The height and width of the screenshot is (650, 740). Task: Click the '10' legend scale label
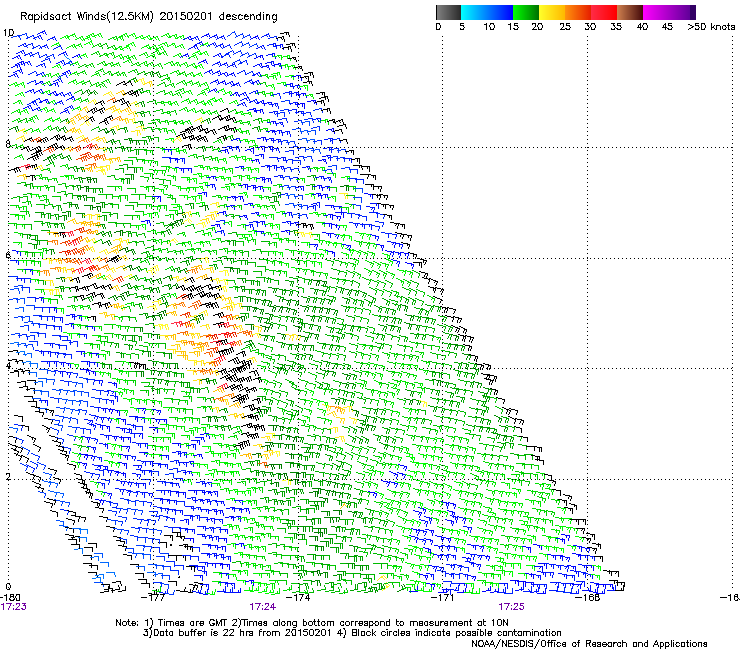[x=489, y=27]
